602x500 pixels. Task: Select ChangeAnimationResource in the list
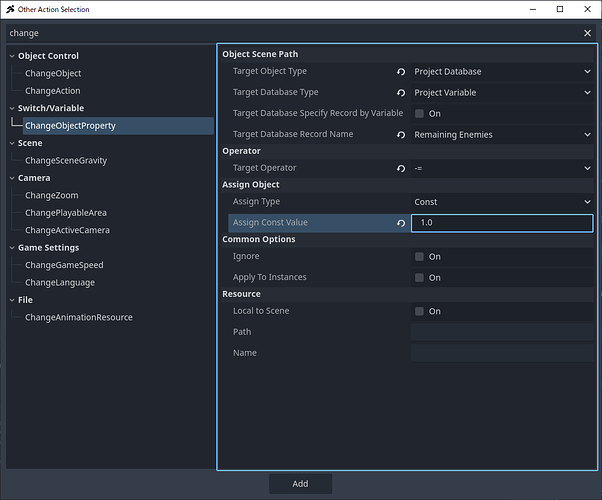[78, 317]
